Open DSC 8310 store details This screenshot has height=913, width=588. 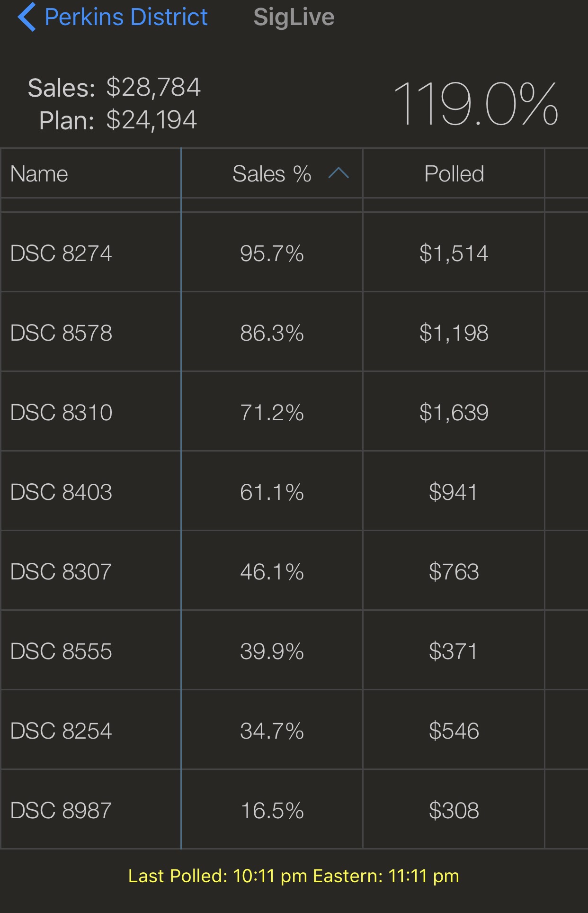pos(61,412)
